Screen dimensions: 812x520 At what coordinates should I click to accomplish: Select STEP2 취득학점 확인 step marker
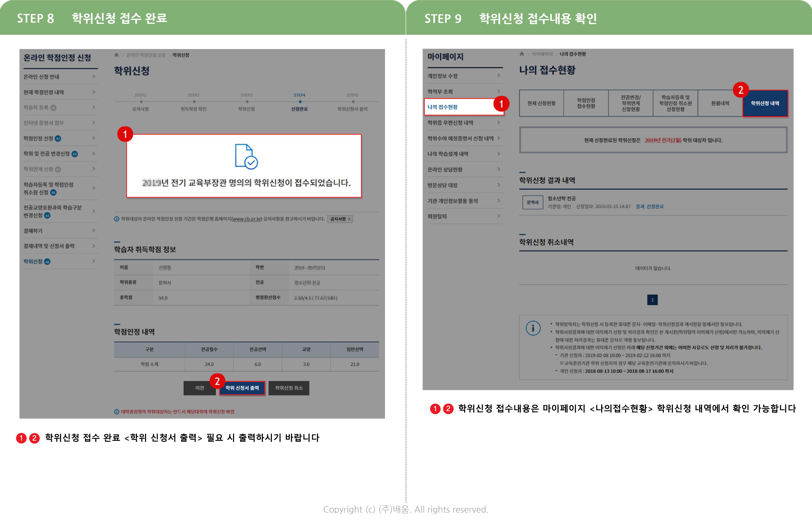click(x=194, y=102)
